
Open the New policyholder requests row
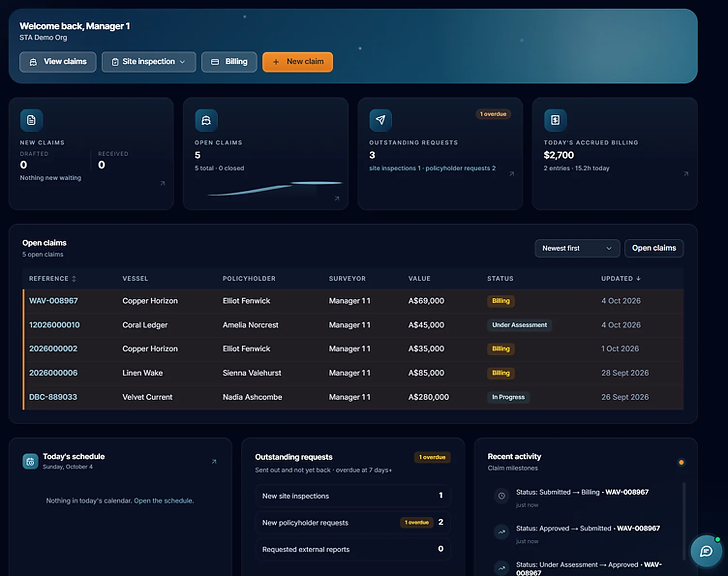353,523
